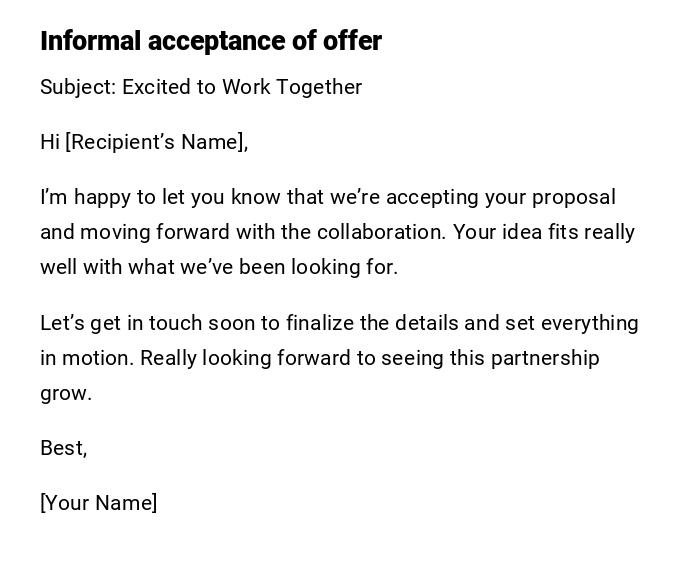Click the phrase "I'm happy" starting the first paragraph
Viewport: 700px width, 566px height.
(78, 197)
